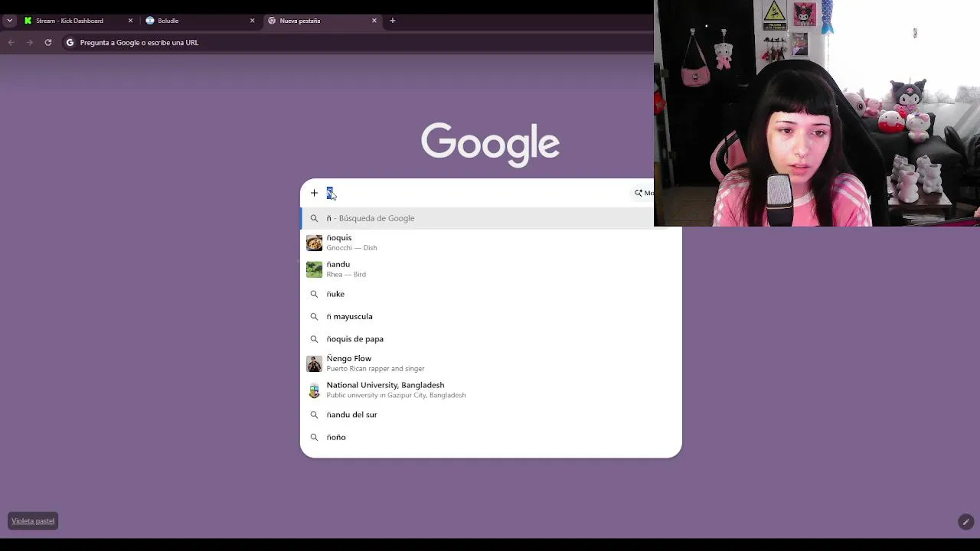
Task: Switch to the Boludle tab
Action: coord(200,21)
